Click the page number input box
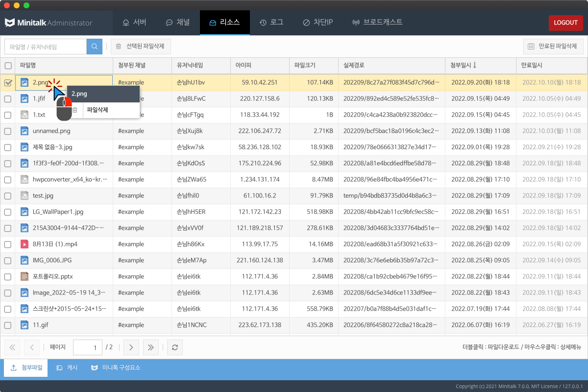 (x=88, y=347)
